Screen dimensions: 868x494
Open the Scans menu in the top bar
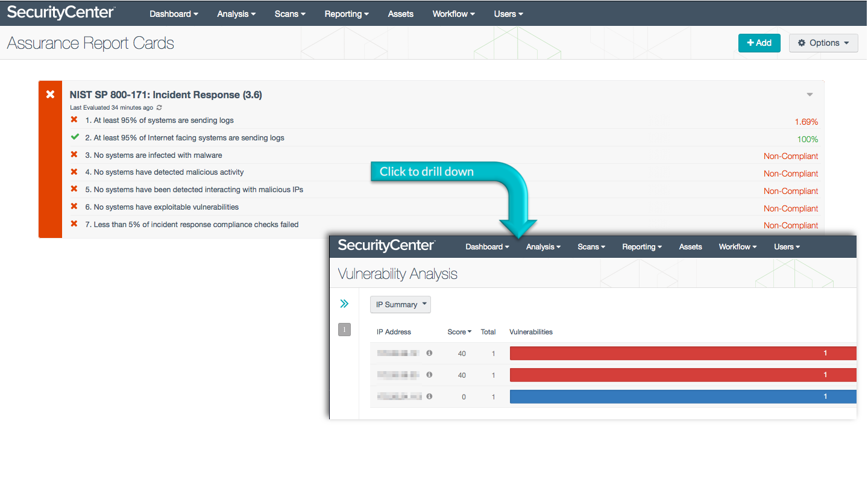click(290, 14)
